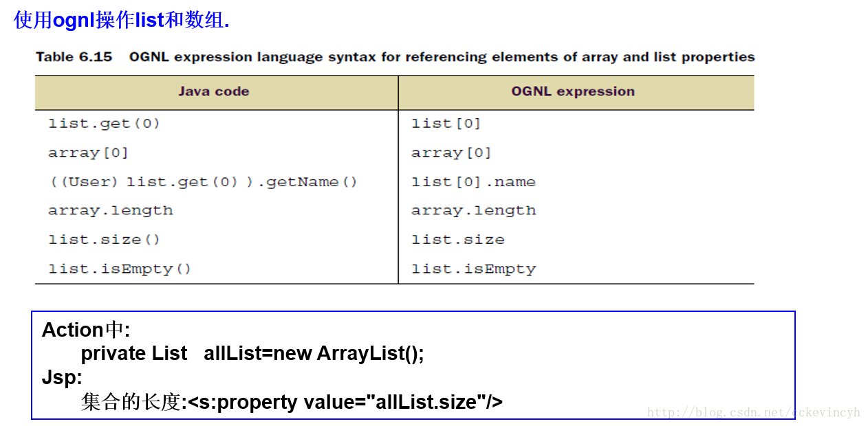This screenshot has width=868, height=426.
Task: Select array.length in the OGNL expression column
Action: (473, 211)
